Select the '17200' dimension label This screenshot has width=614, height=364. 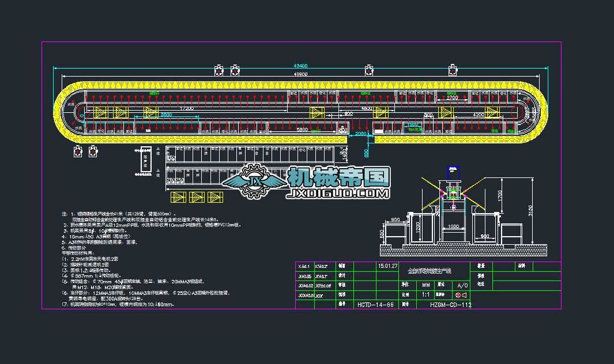(187, 108)
